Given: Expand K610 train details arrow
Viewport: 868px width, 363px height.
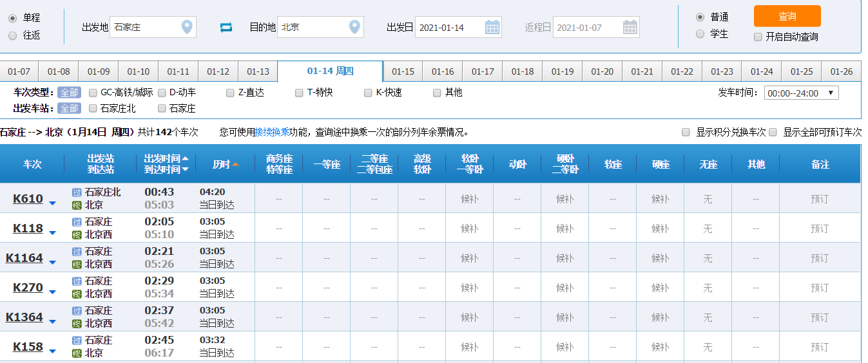Looking at the screenshot, I should click(x=53, y=203).
